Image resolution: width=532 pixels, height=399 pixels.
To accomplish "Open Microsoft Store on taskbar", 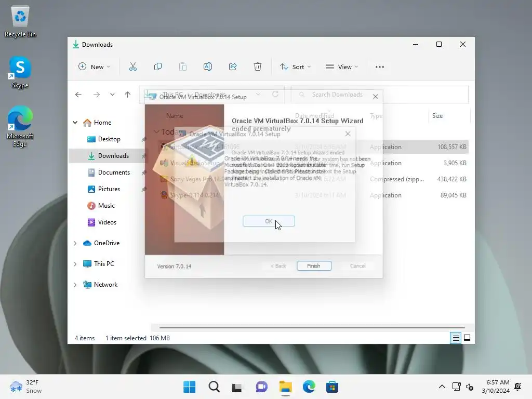I will coord(332,387).
